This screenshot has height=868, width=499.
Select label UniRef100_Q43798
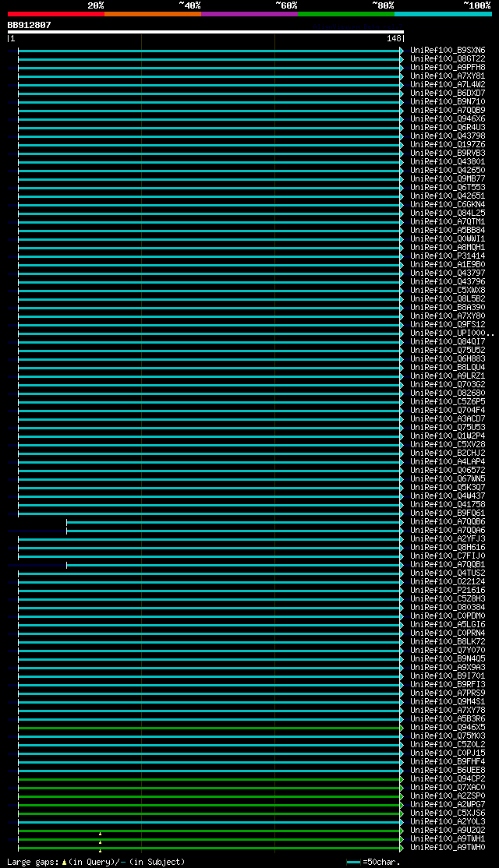(x=448, y=136)
